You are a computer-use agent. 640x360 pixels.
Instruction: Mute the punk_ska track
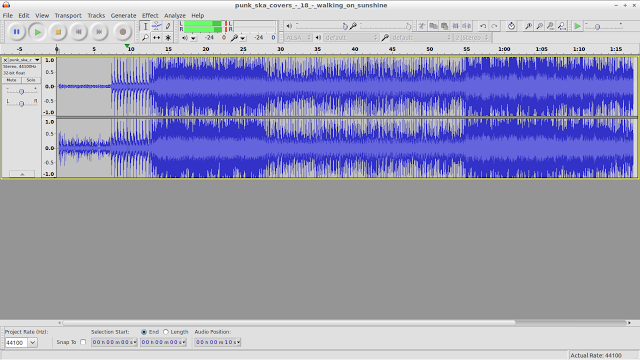(x=11, y=80)
